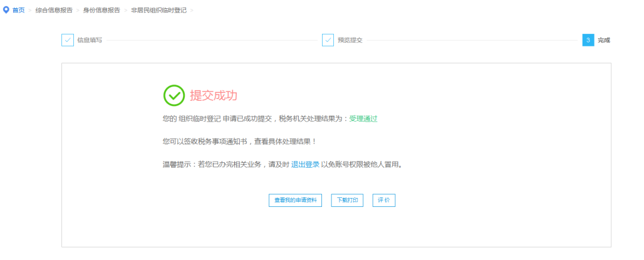The width and height of the screenshot is (644, 260).
Task: Select the 预览提交 step label
Action: tap(350, 40)
